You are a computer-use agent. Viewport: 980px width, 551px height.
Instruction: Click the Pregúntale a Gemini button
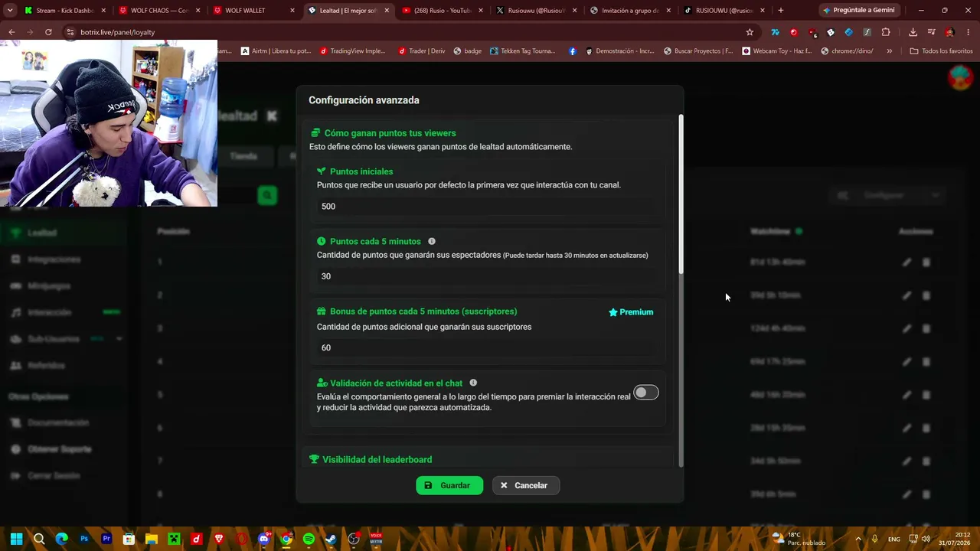859,11
